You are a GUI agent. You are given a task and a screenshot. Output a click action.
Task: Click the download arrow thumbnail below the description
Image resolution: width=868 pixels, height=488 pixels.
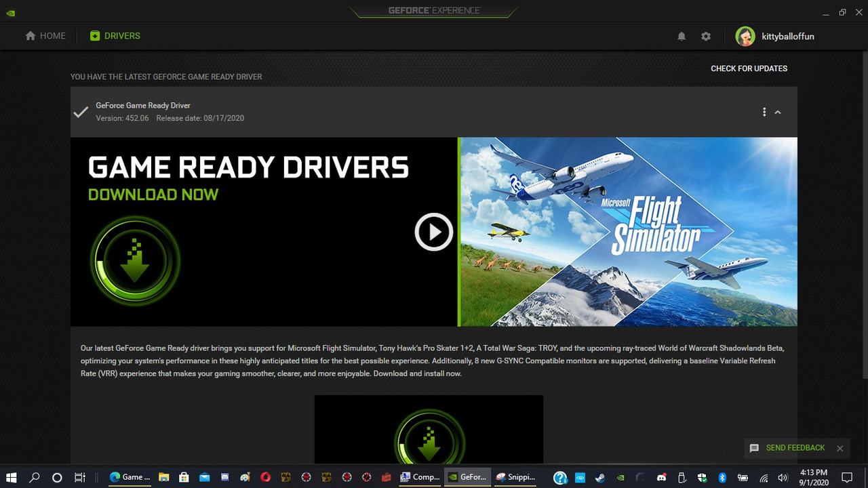tap(429, 429)
